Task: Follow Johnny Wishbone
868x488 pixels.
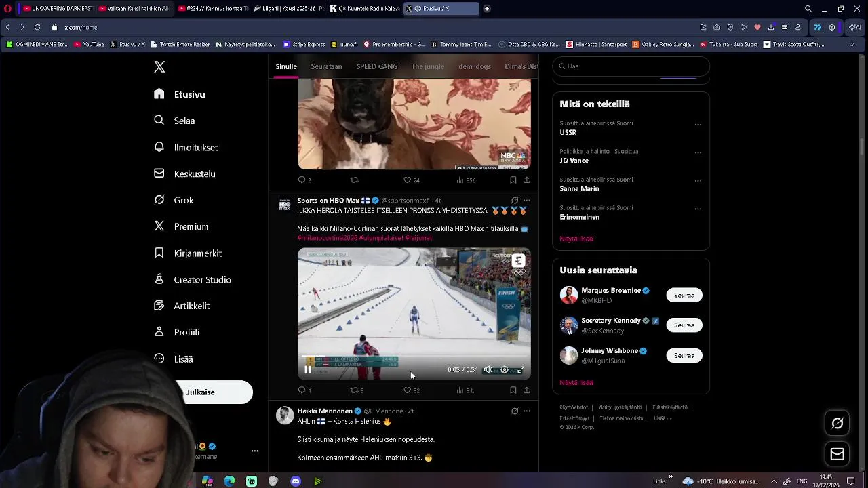Action: [684, 355]
